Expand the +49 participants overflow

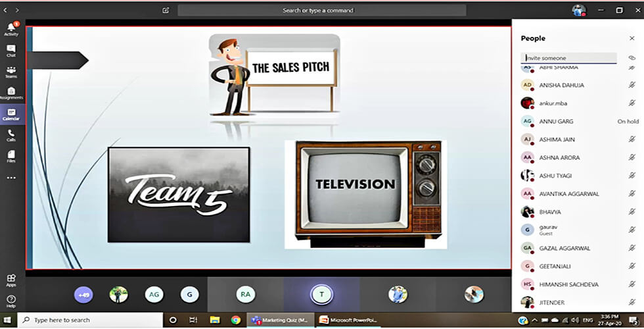coord(83,295)
